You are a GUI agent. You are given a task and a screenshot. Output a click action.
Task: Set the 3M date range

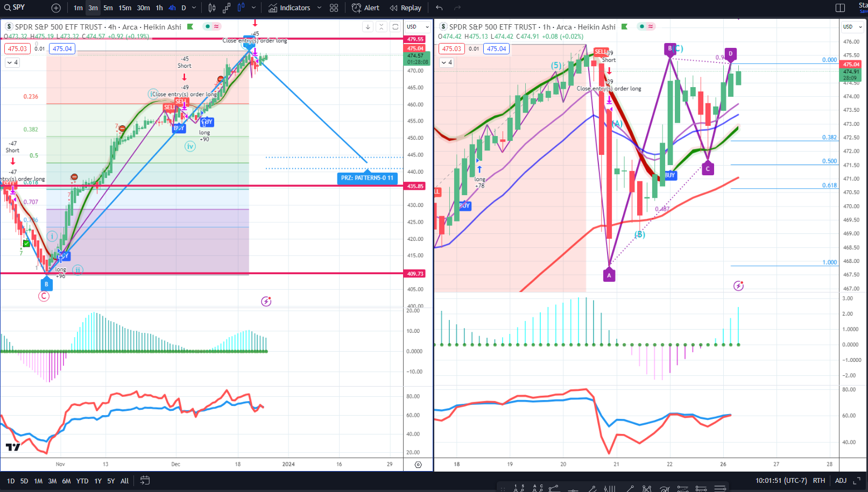pos(52,481)
